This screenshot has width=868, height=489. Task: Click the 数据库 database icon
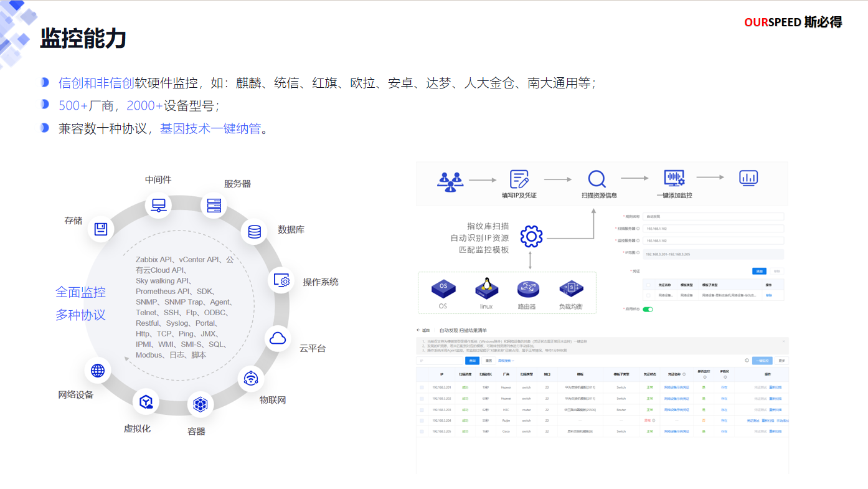tap(254, 231)
